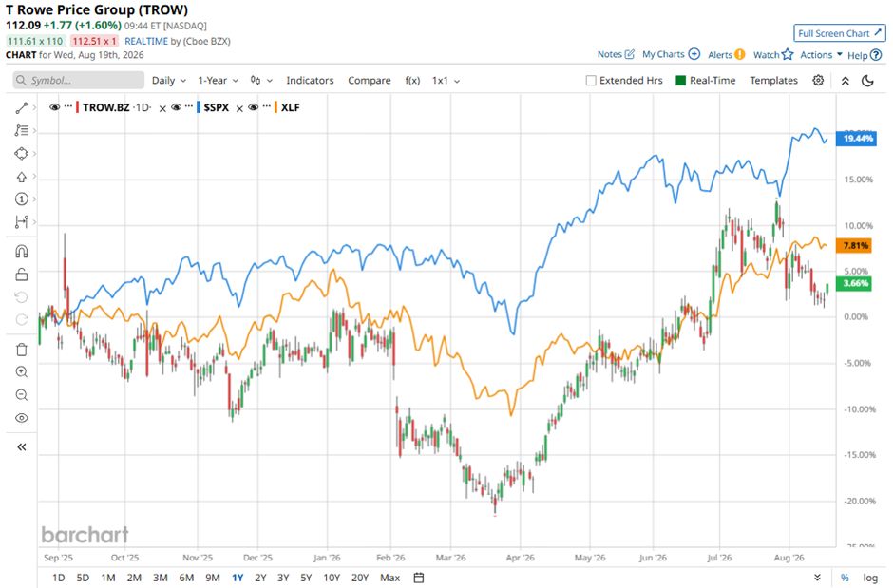Click the $SPX blue color swatch
Image resolution: width=893 pixels, height=588 pixels.
[199, 107]
